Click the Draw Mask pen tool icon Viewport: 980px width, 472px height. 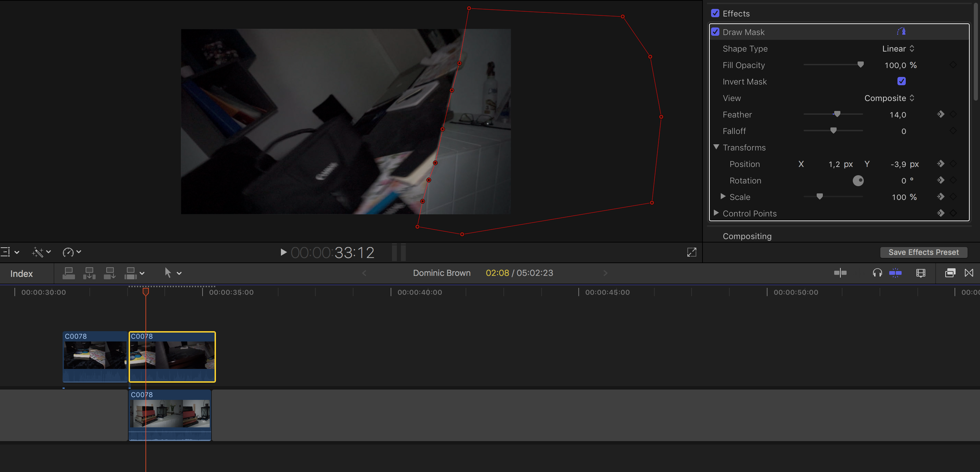[901, 32]
